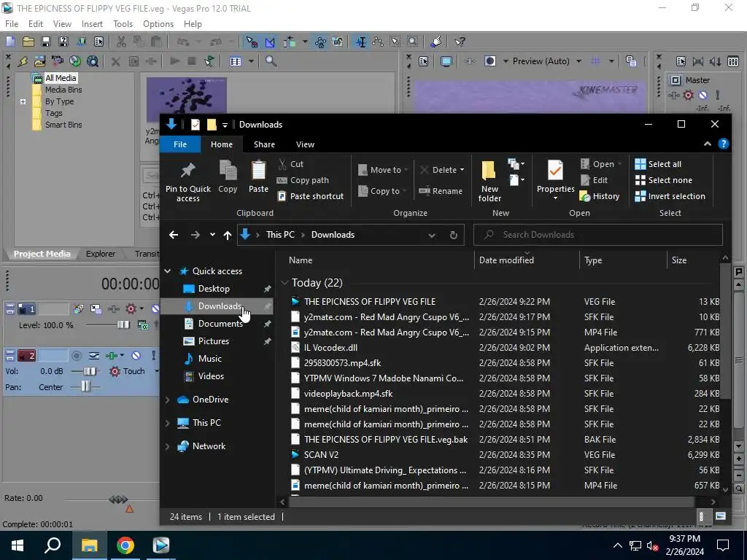Toggle Mute on audio track 2

[136, 355]
